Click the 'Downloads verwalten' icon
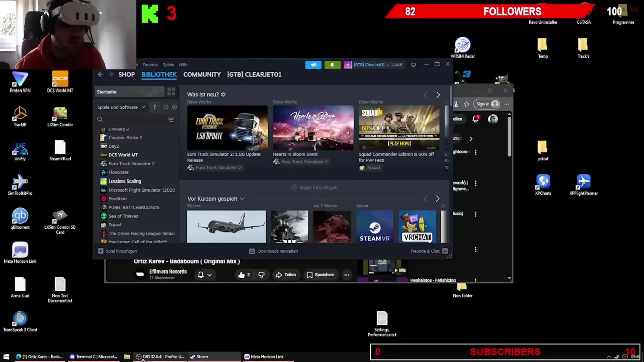The image size is (644, 362). (252, 251)
